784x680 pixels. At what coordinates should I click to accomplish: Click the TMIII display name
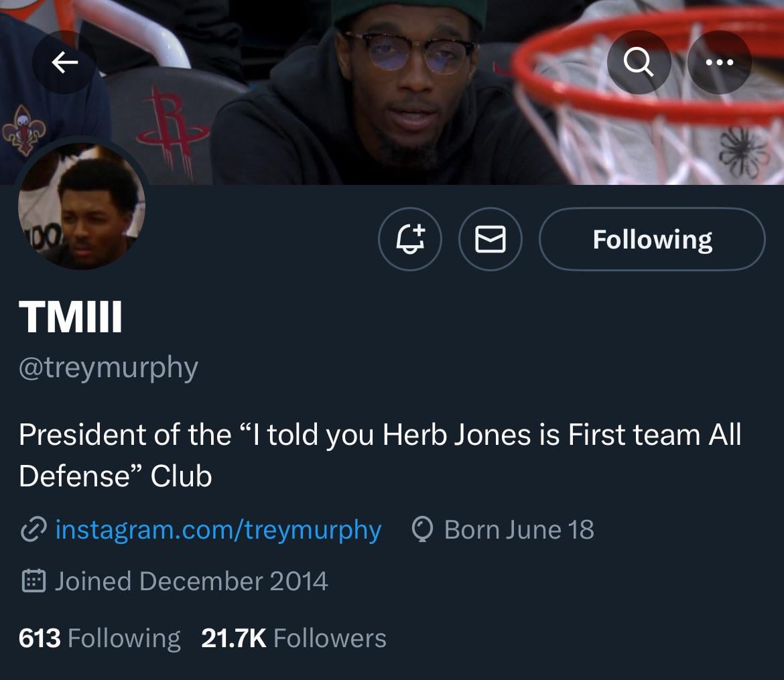[x=71, y=317]
